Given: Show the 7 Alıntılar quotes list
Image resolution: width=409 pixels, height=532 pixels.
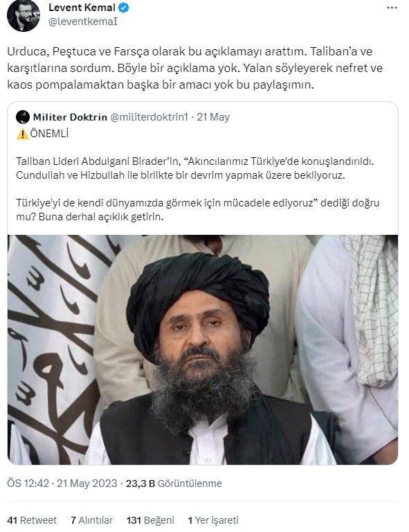Looking at the screenshot, I should click(x=91, y=520).
